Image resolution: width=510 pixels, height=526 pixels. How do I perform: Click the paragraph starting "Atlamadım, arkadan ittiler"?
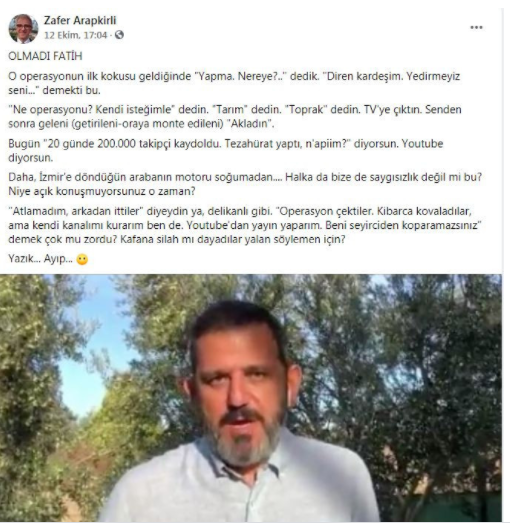pos(245,225)
